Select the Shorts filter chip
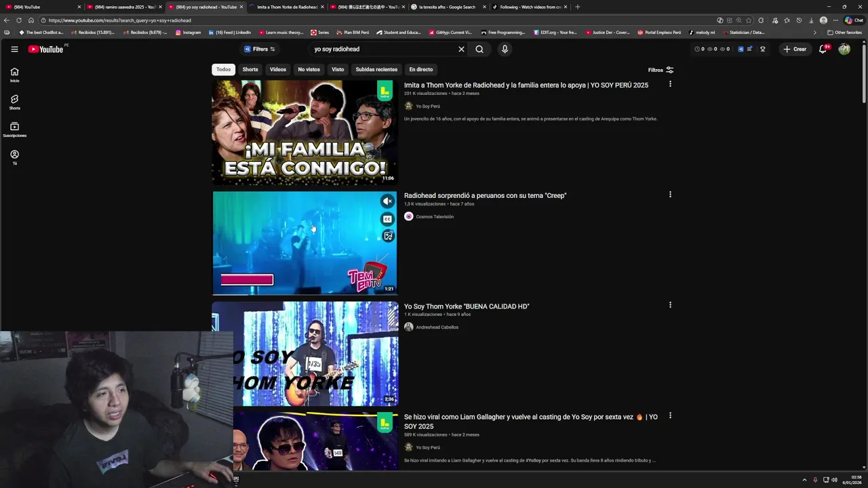Viewport: 868px width, 488px height. coord(250,69)
